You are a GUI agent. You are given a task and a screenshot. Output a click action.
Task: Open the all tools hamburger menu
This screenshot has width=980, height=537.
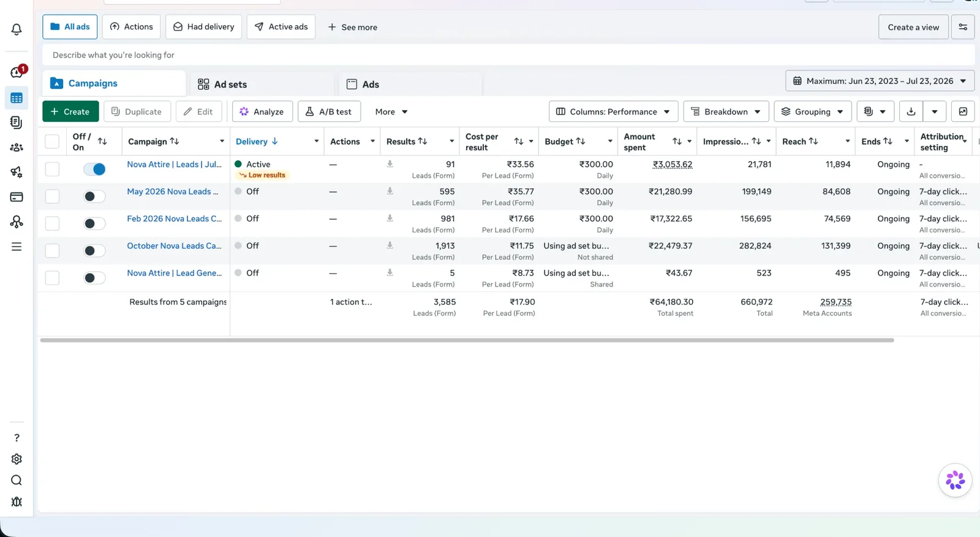click(x=17, y=247)
